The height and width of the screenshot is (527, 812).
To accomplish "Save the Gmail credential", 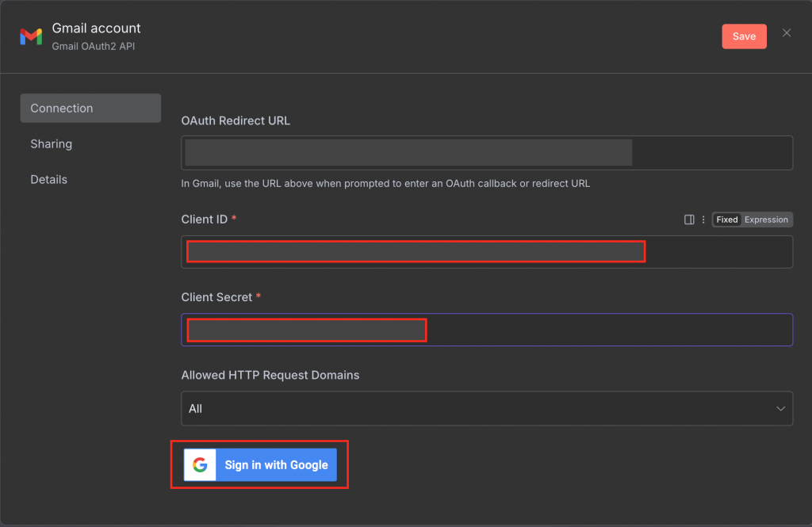I will pos(744,36).
